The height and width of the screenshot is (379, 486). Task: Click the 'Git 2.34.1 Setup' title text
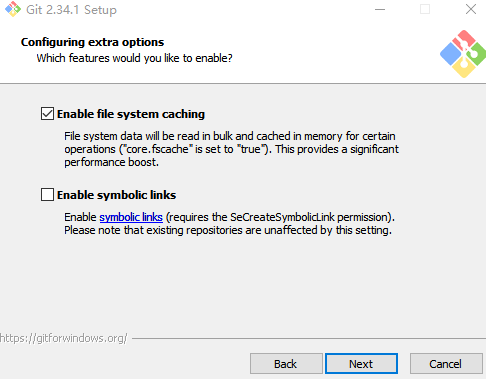71,10
